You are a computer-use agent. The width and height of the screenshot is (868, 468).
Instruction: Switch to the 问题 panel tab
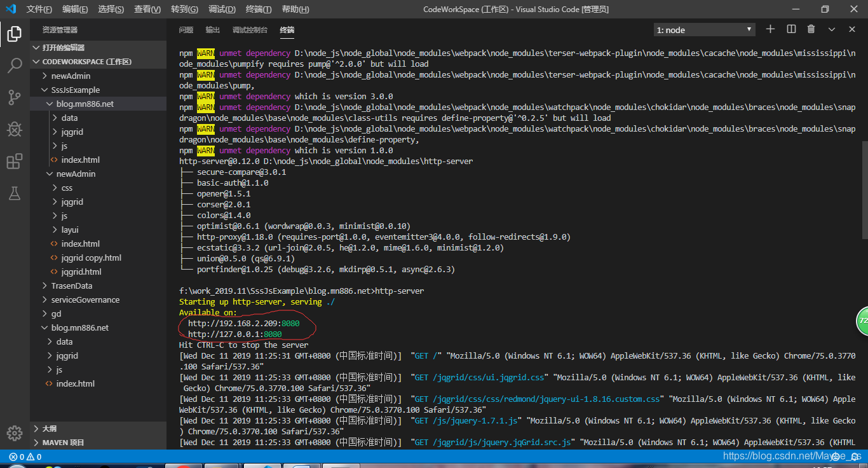click(x=186, y=30)
